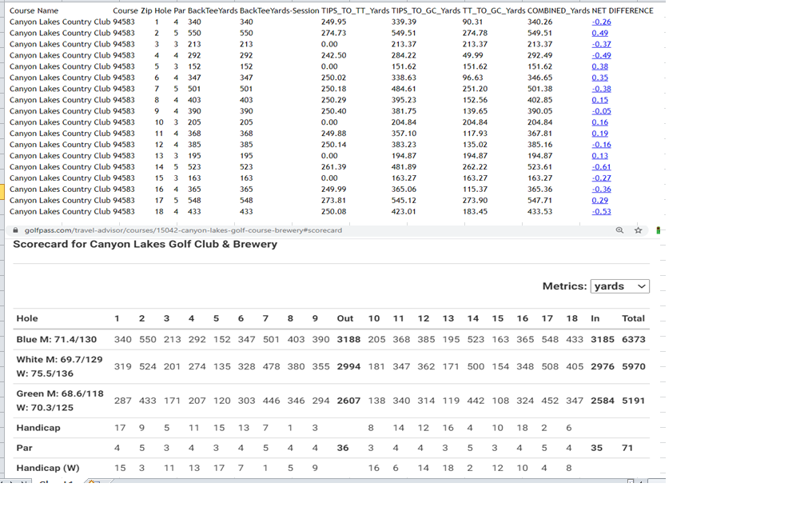The height and width of the screenshot is (531, 812).
Task: Click the Green tee total 5191
Action: (x=633, y=401)
